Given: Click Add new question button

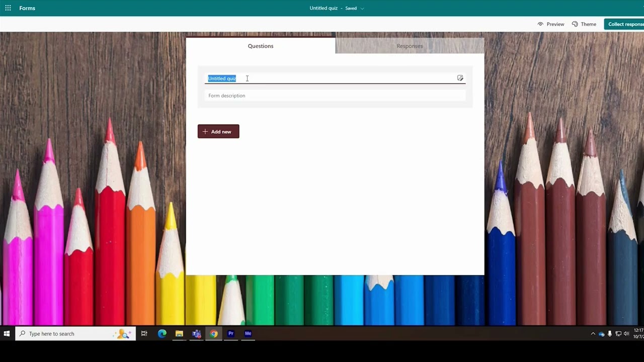Looking at the screenshot, I should 218,132.
